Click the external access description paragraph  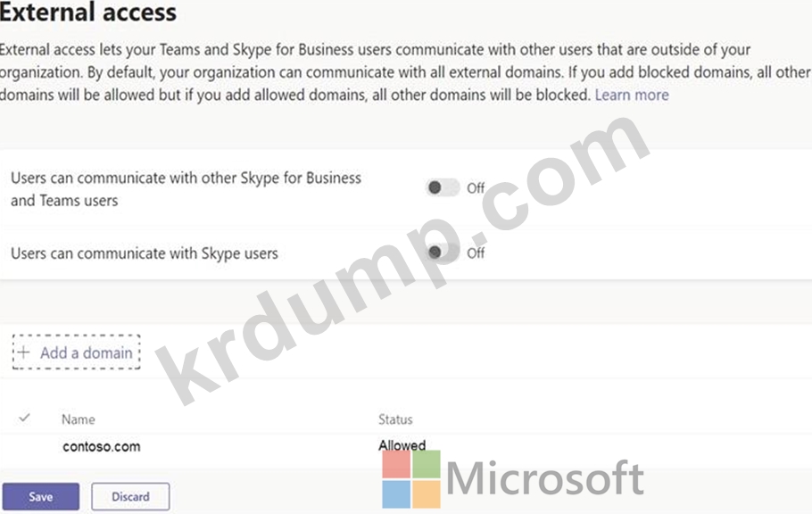[406, 72]
